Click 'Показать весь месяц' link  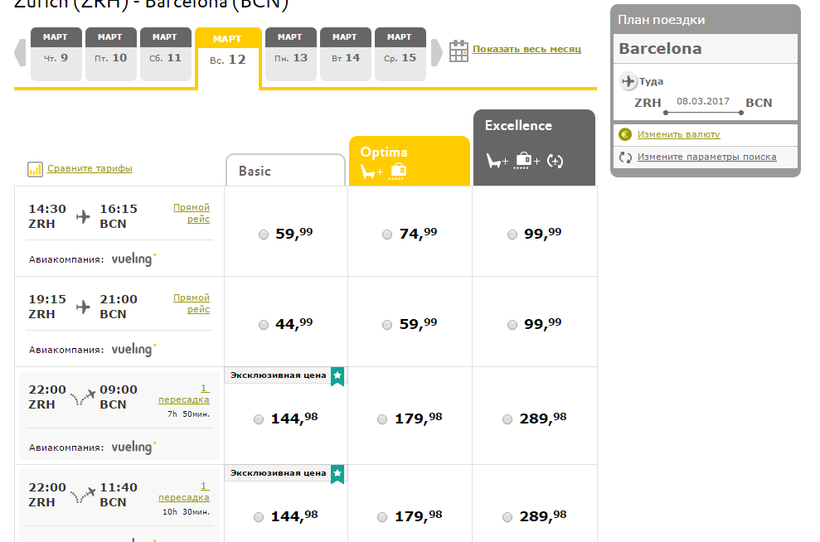(526, 49)
